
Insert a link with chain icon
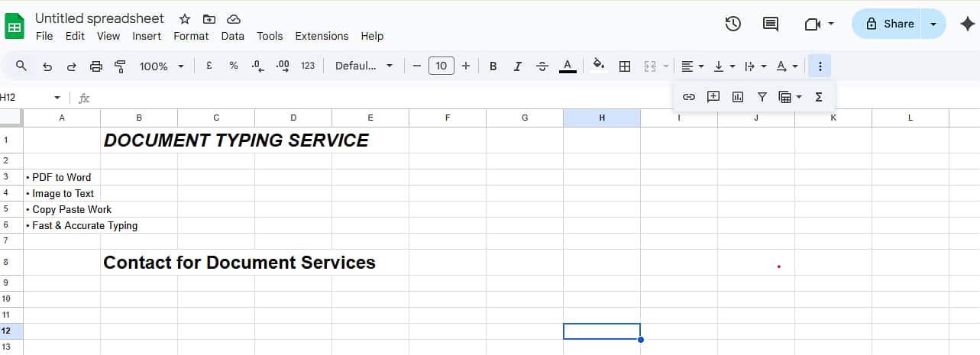pyautogui.click(x=689, y=97)
